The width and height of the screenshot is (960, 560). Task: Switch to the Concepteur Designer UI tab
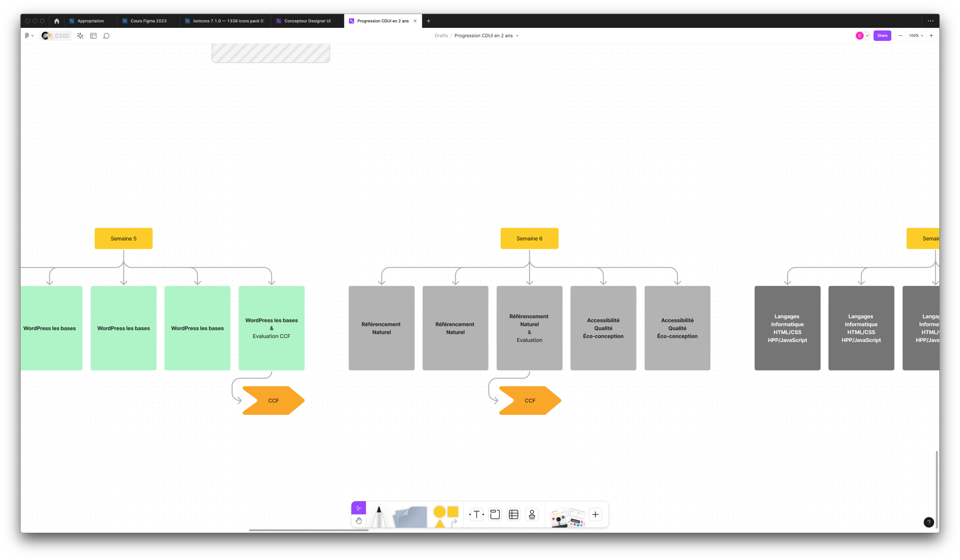[x=307, y=21]
